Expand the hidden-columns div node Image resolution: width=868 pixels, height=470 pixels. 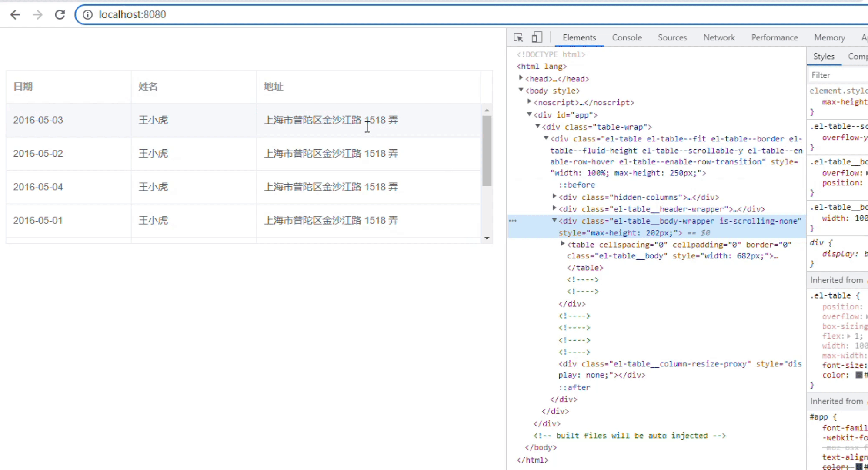point(554,197)
